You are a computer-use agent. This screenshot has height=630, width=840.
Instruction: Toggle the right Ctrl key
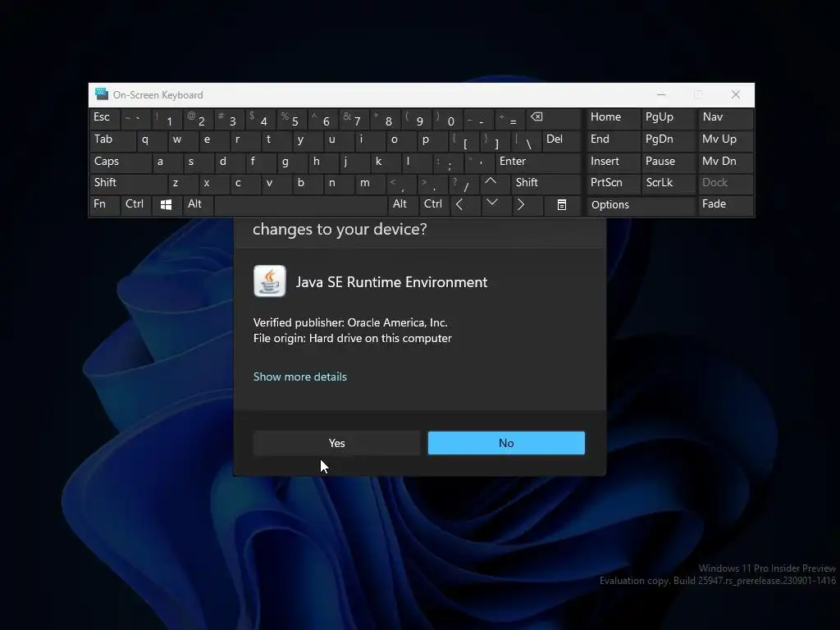coord(434,205)
